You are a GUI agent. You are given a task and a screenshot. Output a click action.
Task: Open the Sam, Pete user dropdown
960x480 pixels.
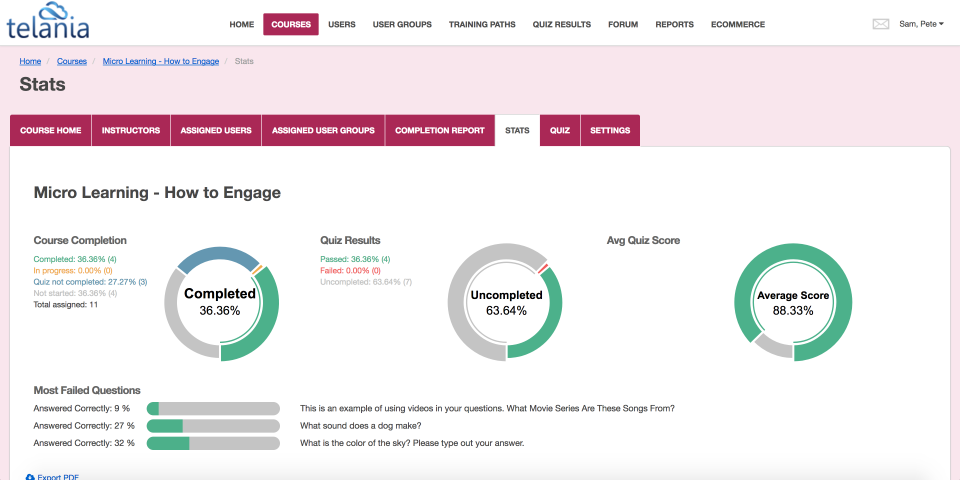tap(921, 24)
